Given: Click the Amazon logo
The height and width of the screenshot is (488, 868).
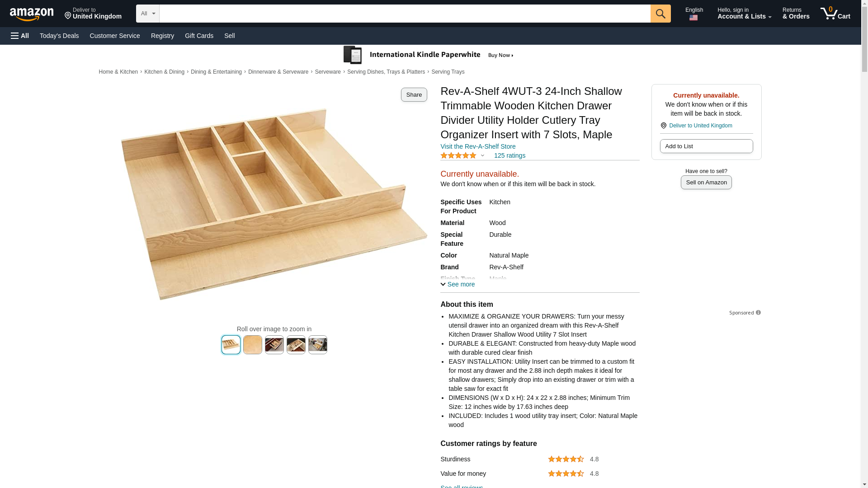Looking at the screenshot, I should point(32,14).
